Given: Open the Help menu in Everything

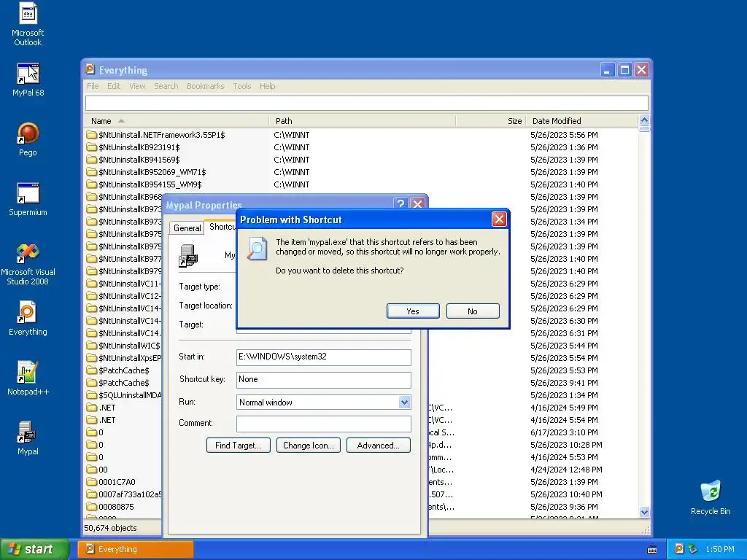Looking at the screenshot, I should [x=267, y=86].
